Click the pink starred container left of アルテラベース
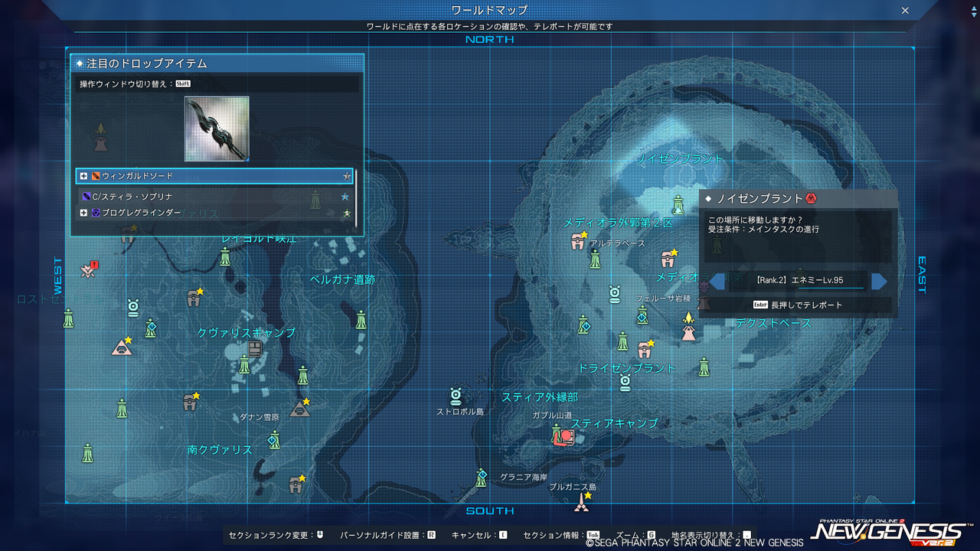Screen dimensions: 980x551 [579, 241]
